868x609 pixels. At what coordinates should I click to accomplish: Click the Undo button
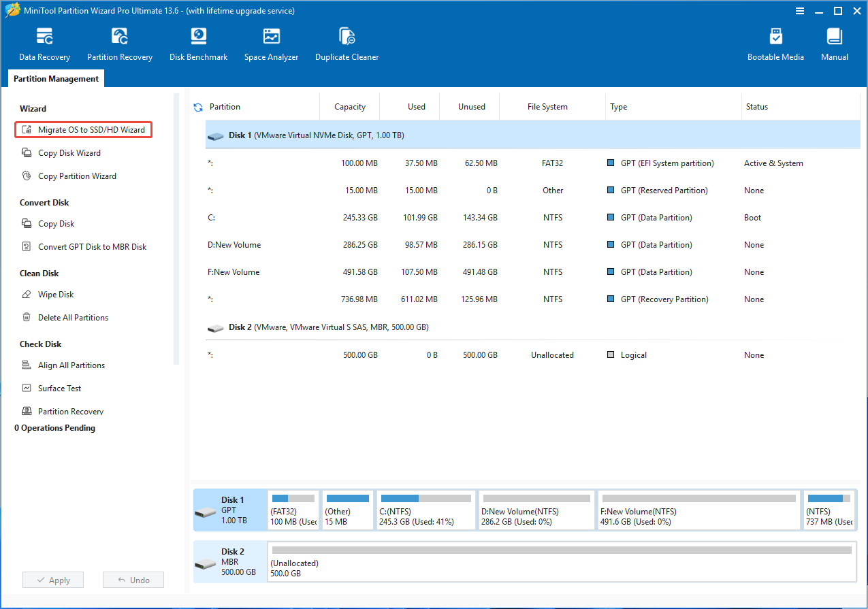pos(133,580)
